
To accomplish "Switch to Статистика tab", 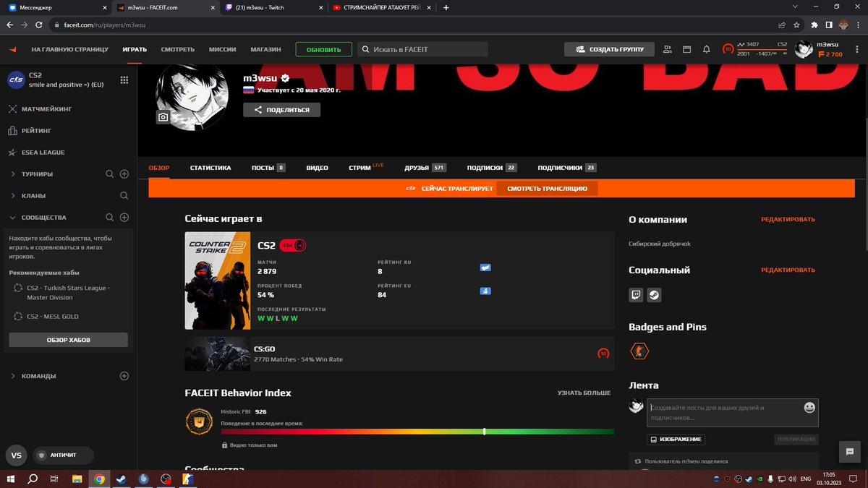I will point(210,168).
